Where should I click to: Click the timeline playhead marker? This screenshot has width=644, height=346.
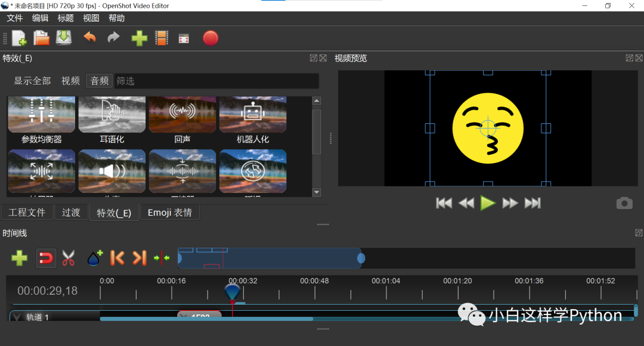233,293
